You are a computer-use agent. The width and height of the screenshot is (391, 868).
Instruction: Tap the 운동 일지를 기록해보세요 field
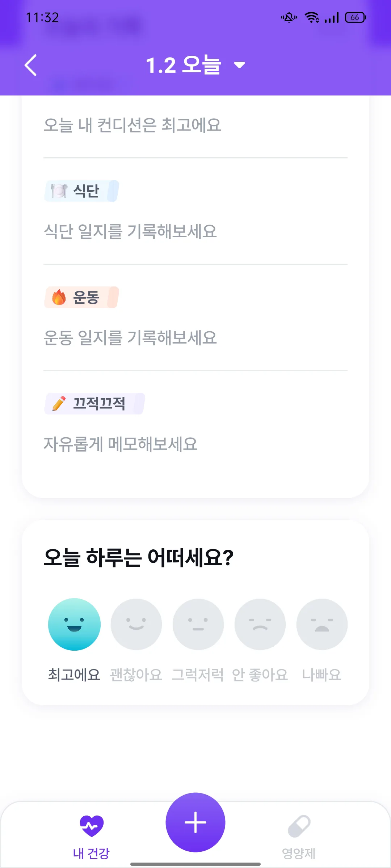[x=195, y=337]
